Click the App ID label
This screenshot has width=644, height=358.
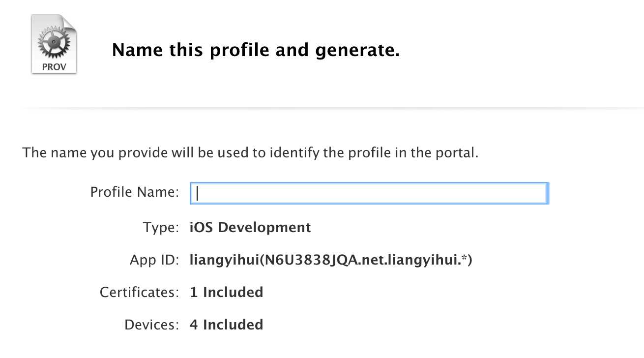pos(154,260)
